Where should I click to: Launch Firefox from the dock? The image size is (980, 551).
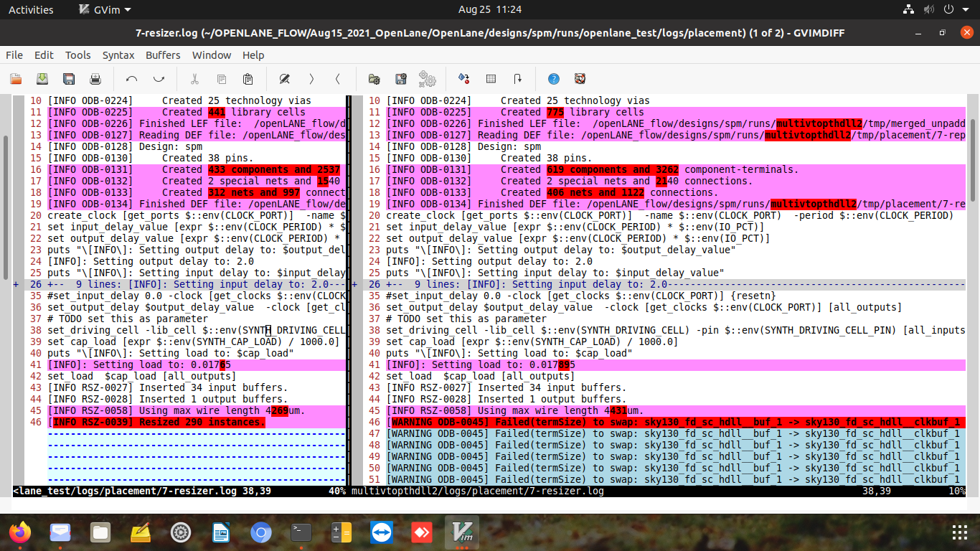point(20,532)
